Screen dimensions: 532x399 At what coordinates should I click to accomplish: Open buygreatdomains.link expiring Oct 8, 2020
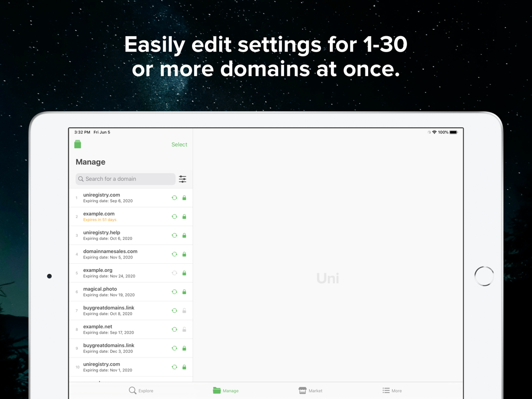click(131, 311)
